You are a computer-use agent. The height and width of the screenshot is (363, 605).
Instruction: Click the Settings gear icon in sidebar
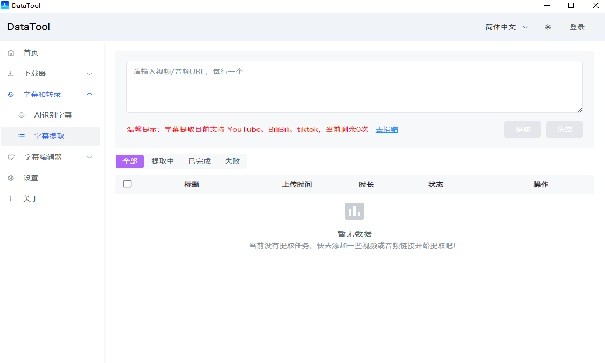[x=11, y=178]
